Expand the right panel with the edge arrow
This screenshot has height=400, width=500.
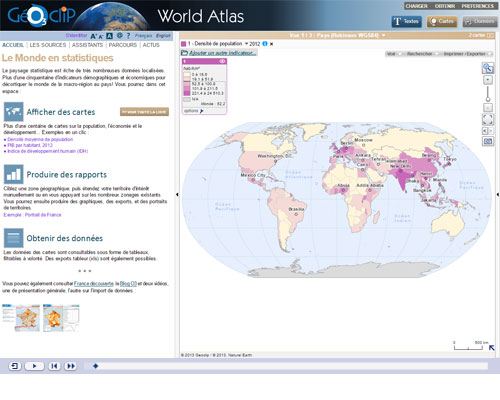(x=498, y=194)
